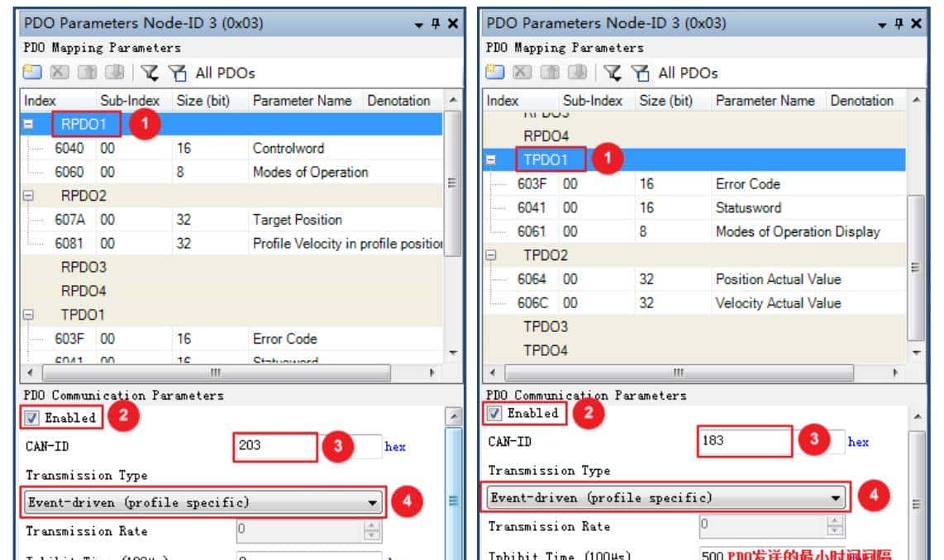Click hex link beside CAN-ID 183
944x560 pixels.
coord(858,442)
